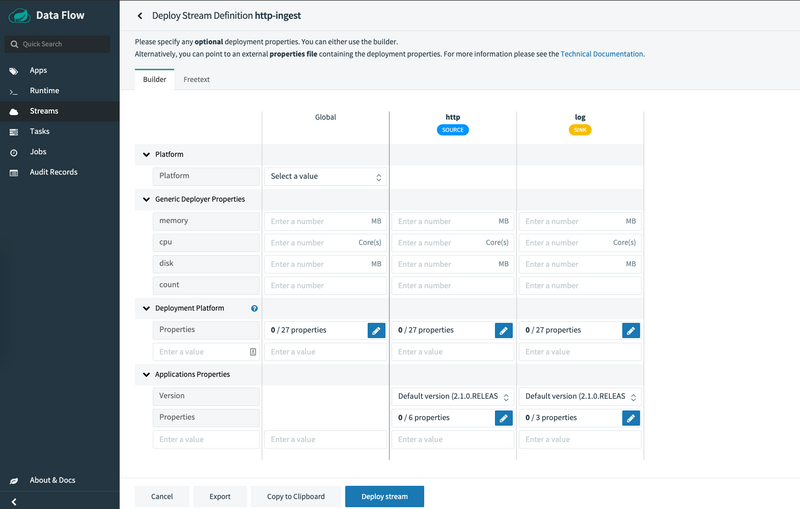Viewport: 800px width, 509px height.
Task: Switch to the Freetext tab
Action: click(196, 80)
